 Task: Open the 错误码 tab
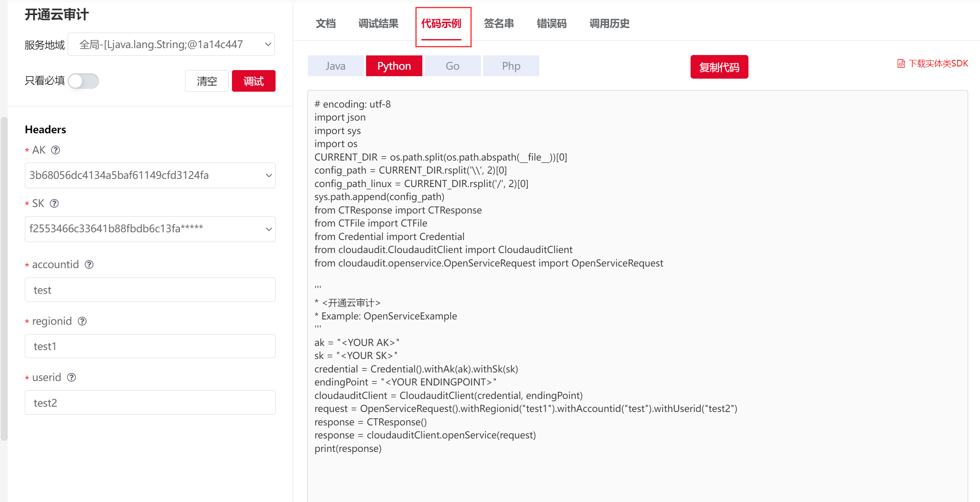point(552,24)
